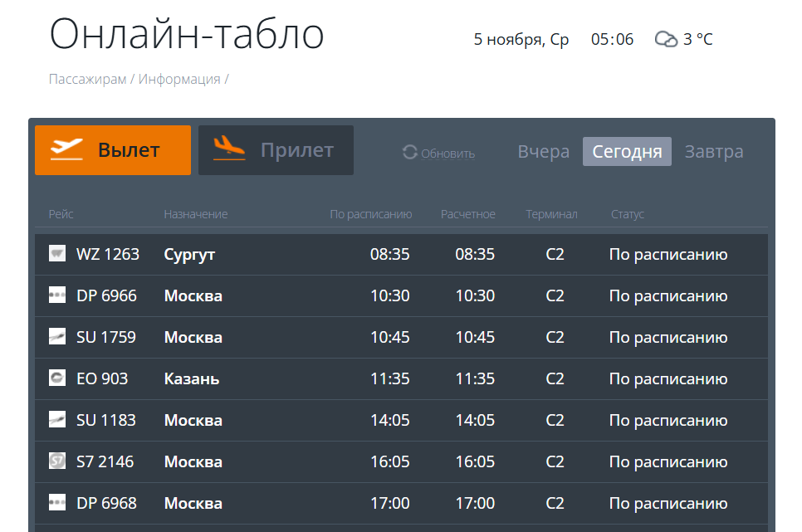
Task: Click the airline logo beside DP 6968
Action: click(x=56, y=502)
